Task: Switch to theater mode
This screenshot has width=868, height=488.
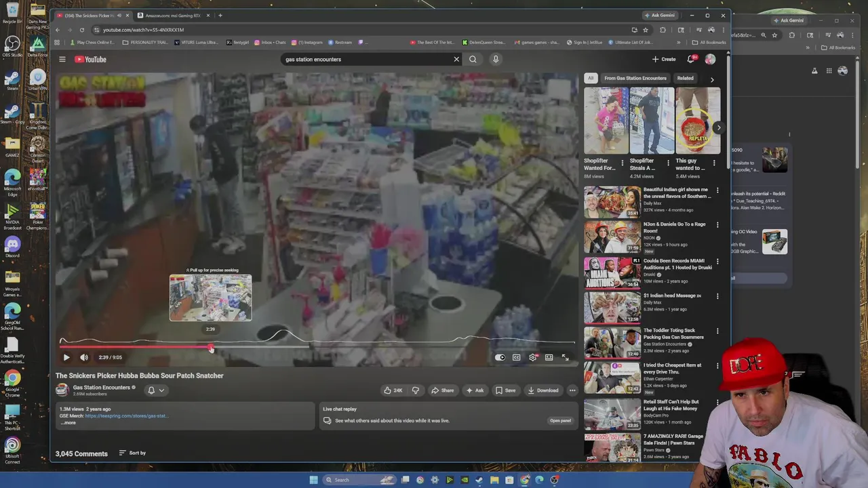Action: pyautogui.click(x=549, y=357)
